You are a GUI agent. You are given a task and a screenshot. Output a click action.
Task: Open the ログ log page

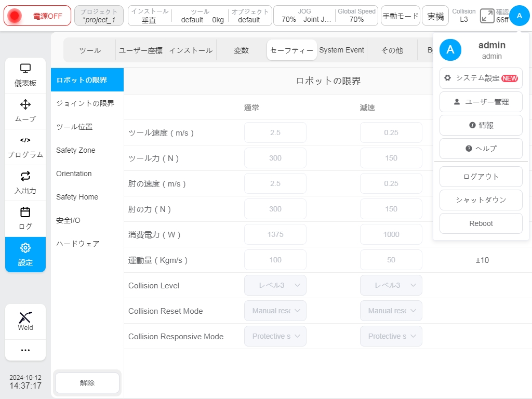(x=25, y=219)
